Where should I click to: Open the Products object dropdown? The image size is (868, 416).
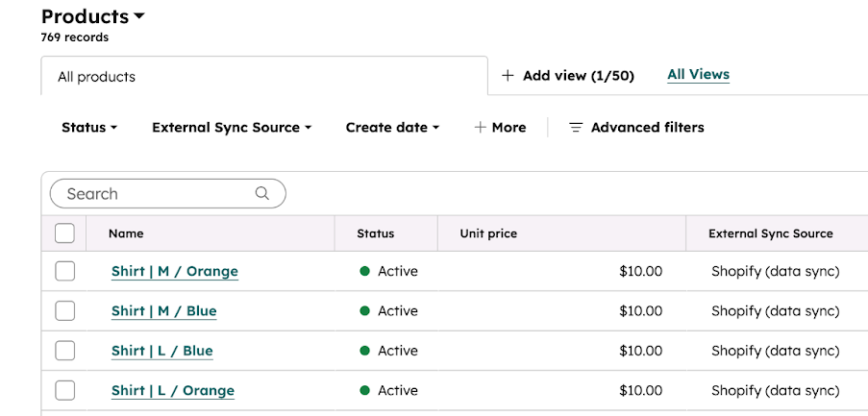(x=93, y=16)
